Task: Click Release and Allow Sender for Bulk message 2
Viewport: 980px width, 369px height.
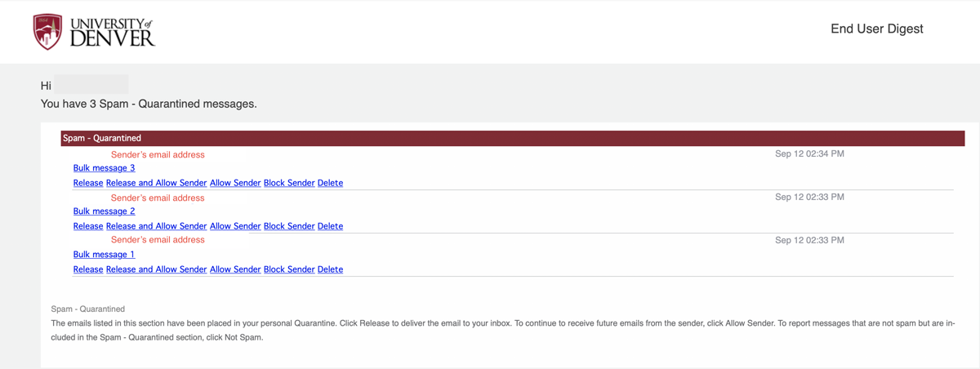Action: [x=156, y=226]
